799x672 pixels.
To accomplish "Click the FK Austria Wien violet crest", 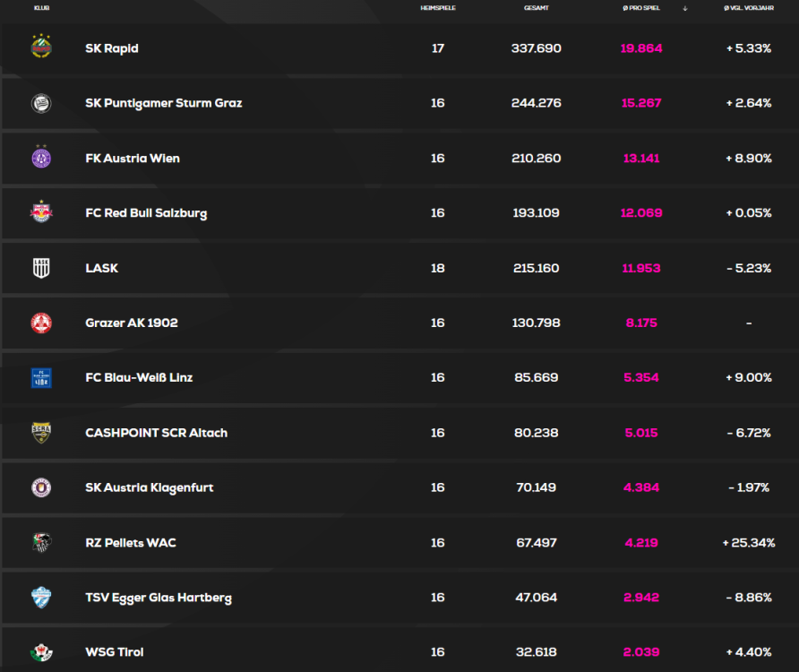I will tap(41, 159).
